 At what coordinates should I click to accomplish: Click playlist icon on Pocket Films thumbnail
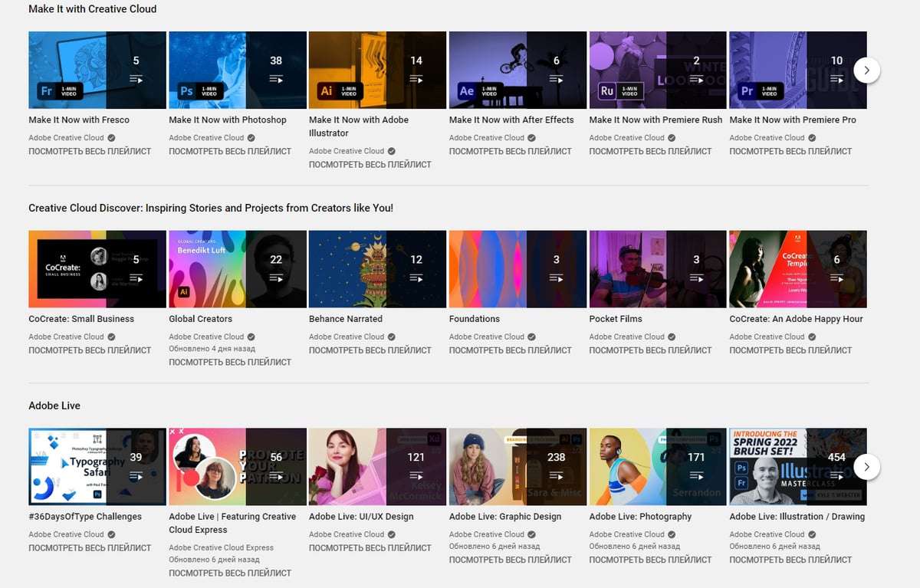(x=696, y=278)
